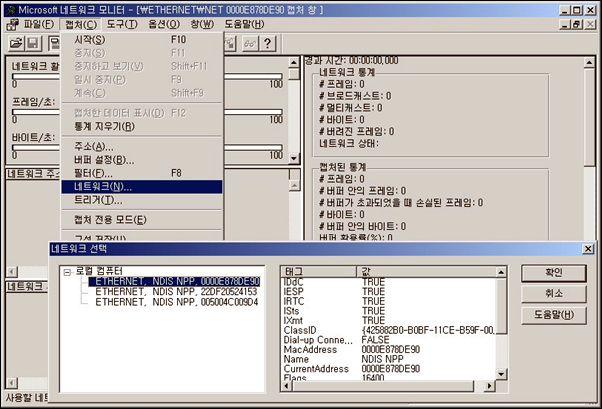The width and height of the screenshot is (602, 409).
Task: Click the # 브로드캐스트: 0 statistic
Action: [355, 96]
